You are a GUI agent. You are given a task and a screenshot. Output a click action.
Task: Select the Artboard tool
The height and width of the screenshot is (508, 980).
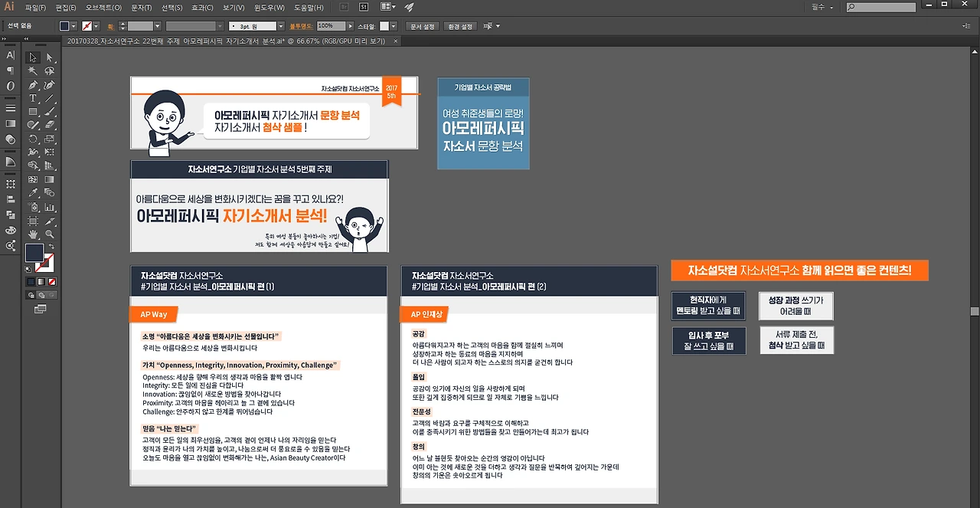coord(33,221)
